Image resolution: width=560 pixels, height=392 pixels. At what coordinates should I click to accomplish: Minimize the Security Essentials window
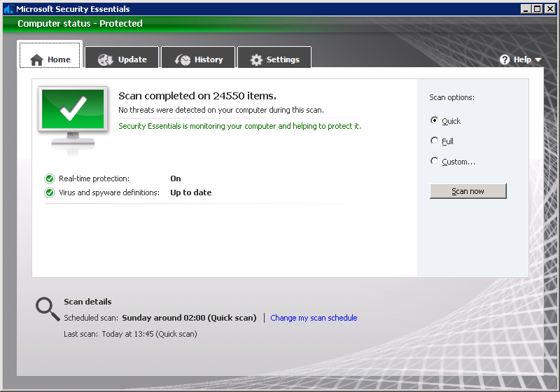526,9
